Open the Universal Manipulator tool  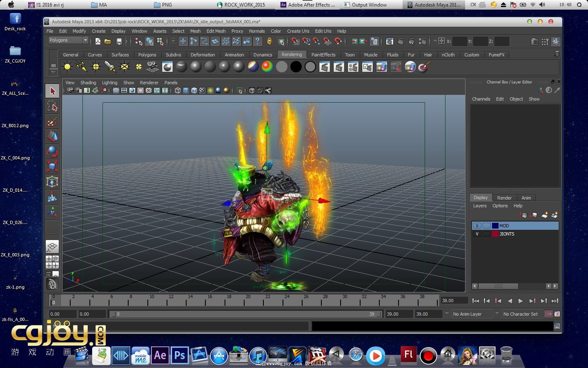(x=52, y=182)
